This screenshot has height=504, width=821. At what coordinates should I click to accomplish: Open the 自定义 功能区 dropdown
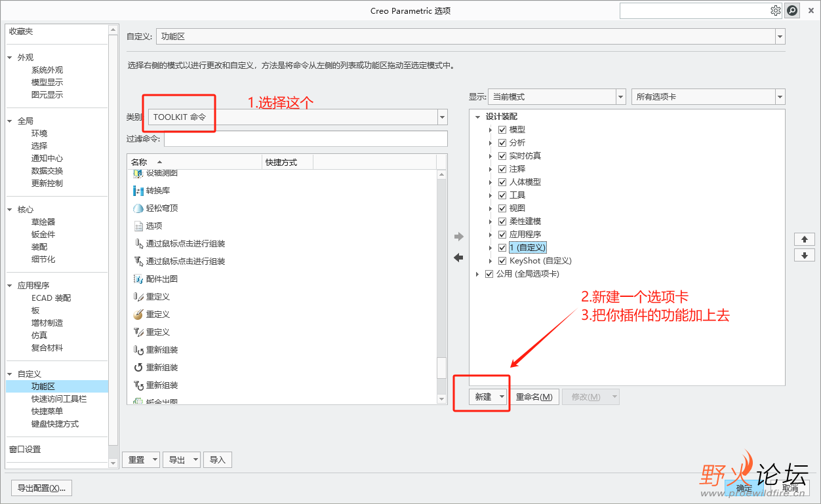(780, 37)
